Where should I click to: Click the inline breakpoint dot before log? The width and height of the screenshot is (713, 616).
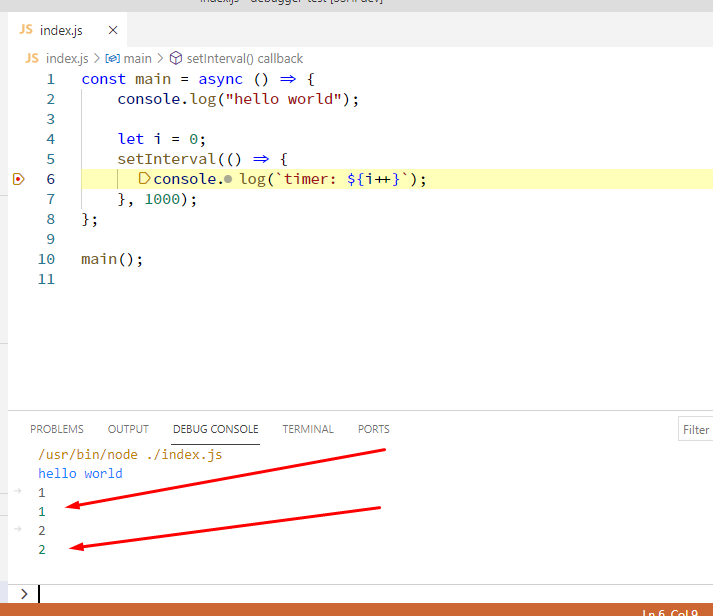(228, 180)
